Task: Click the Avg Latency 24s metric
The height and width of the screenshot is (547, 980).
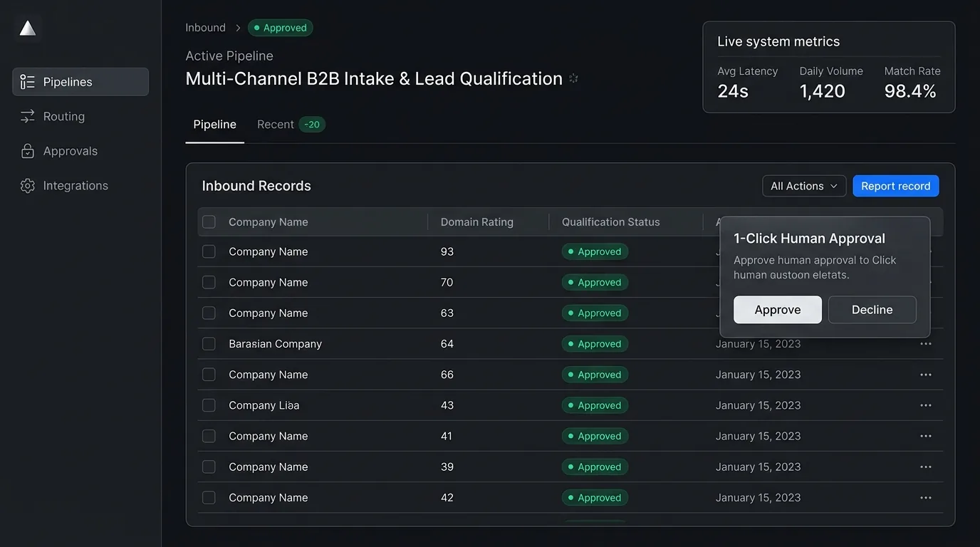Action: coord(747,83)
